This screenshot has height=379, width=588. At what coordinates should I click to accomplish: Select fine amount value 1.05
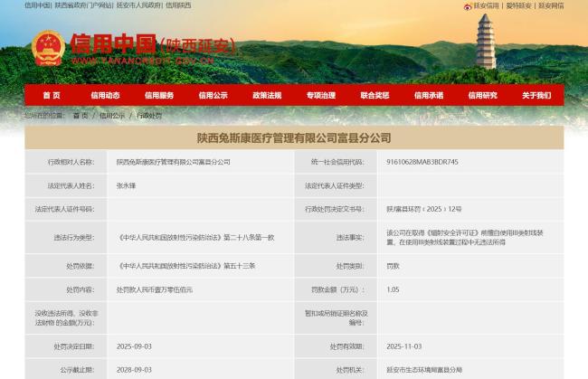[x=393, y=289]
